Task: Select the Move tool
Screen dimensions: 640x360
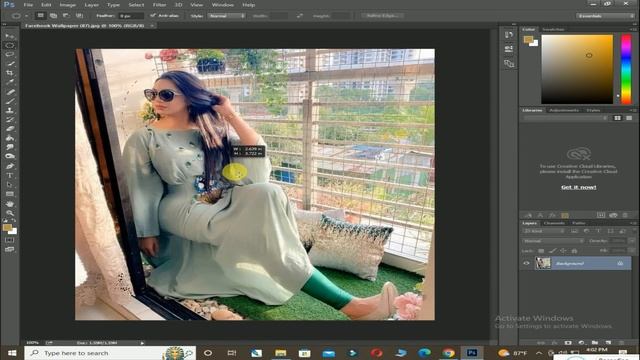Action: (10, 36)
